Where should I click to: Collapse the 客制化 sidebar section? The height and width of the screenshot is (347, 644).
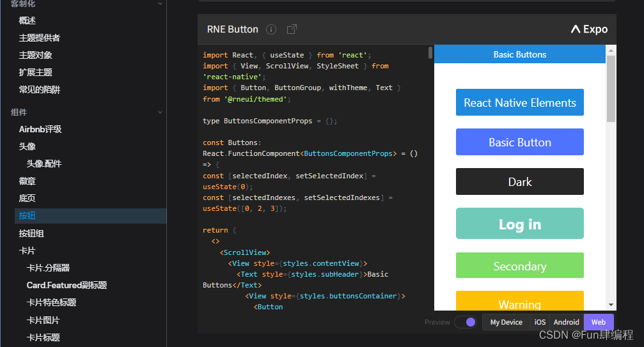160,4
